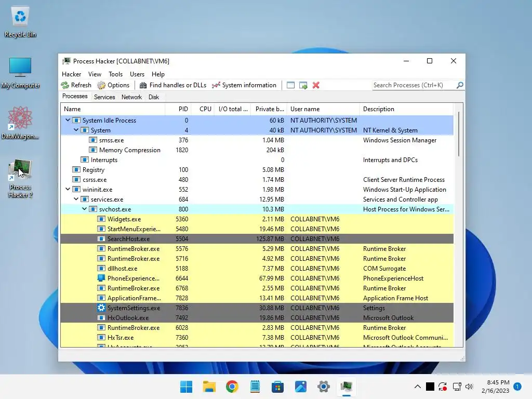Viewport: 532px width, 399px height.
Task: Open the Windows Start button
Action: (x=187, y=387)
